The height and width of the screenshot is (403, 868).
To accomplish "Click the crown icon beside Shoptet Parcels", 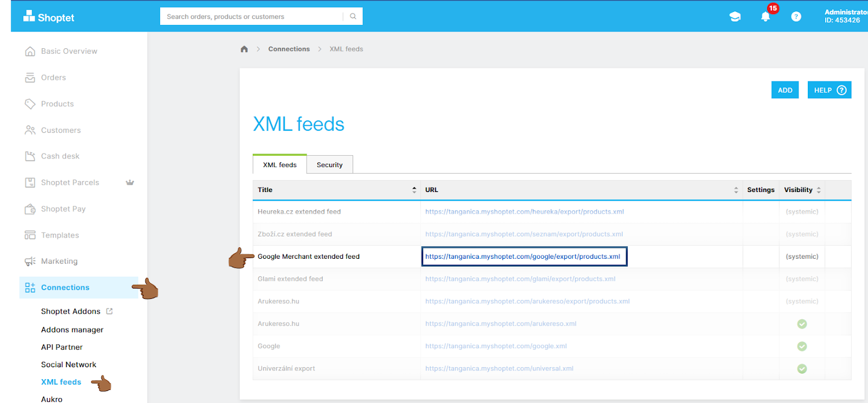I will click(x=130, y=182).
